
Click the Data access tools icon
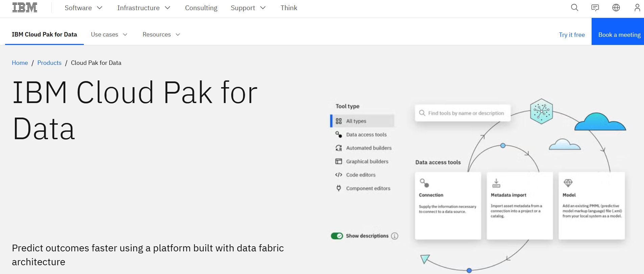click(x=338, y=134)
